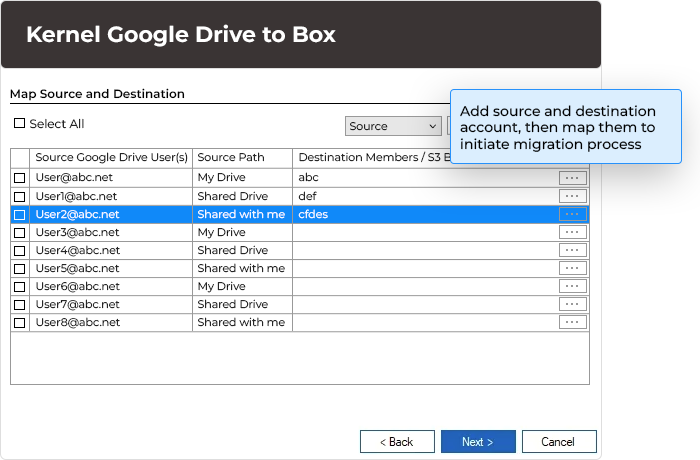
Task: Select the User8@abc.net cell
Action: (x=111, y=322)
